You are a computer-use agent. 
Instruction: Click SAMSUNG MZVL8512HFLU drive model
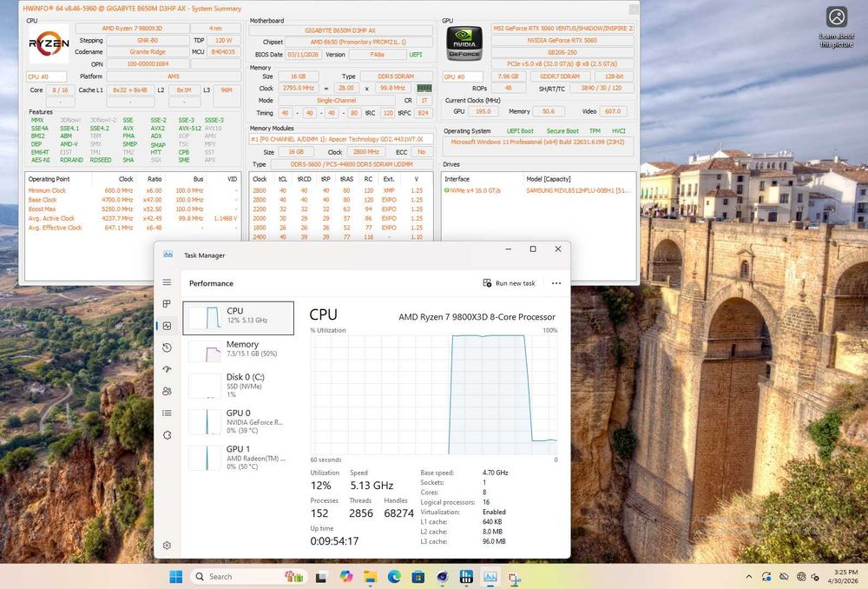click(x=578, y=190)
